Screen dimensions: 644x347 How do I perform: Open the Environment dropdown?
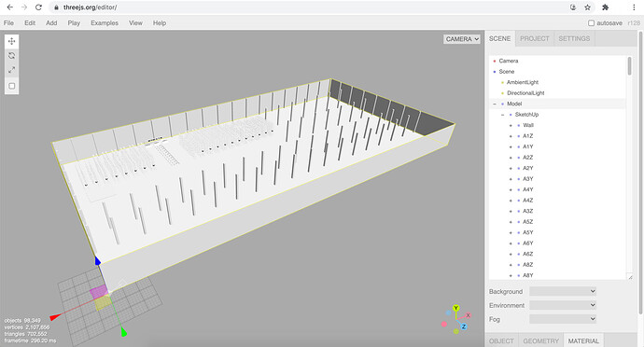(563, 306)
